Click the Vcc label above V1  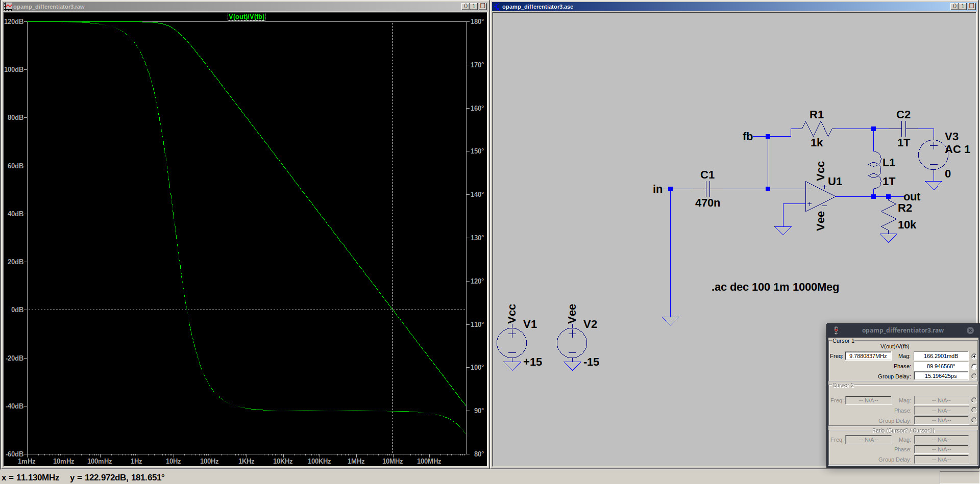tap(512, 314)
